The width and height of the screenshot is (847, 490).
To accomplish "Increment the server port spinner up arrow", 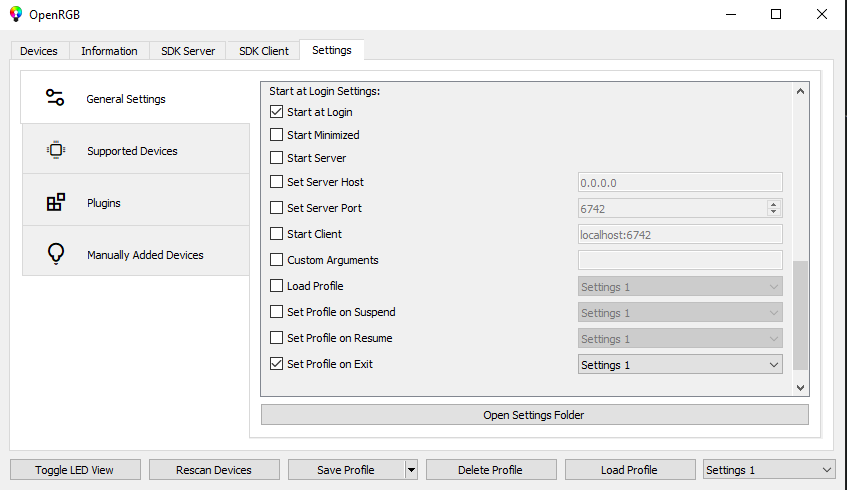I will click(x=774, y=204).
